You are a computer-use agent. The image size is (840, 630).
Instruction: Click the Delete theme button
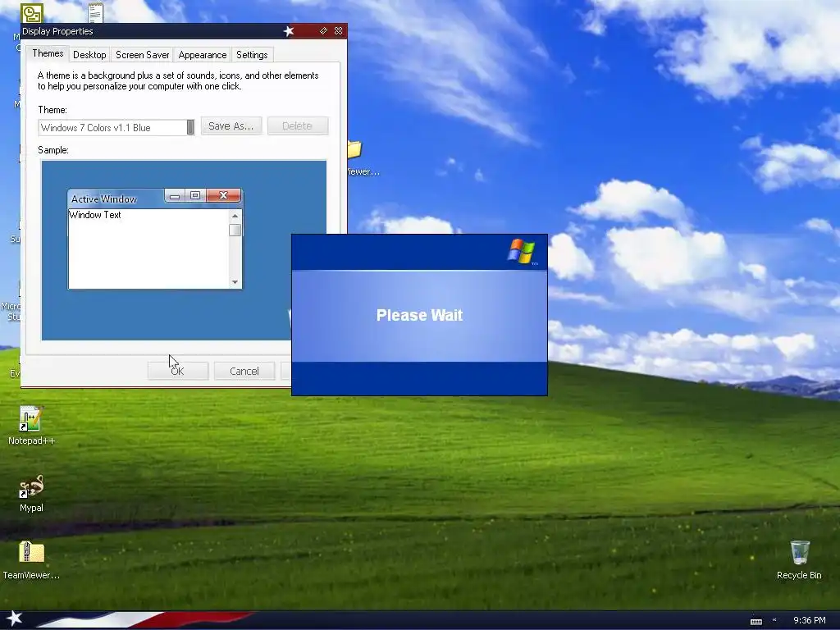[297, 126]
